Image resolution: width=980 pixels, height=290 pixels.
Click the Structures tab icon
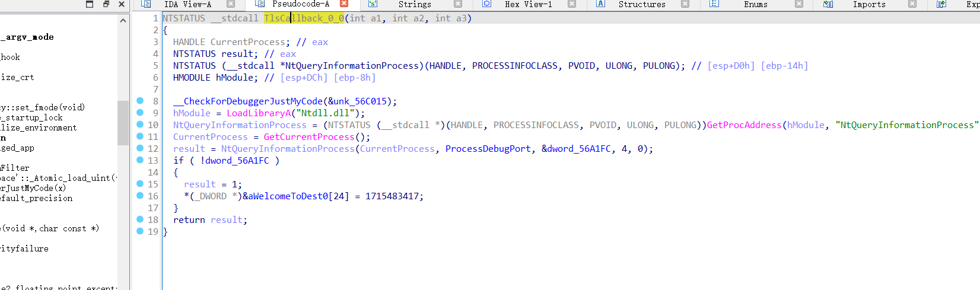point(600,4)
